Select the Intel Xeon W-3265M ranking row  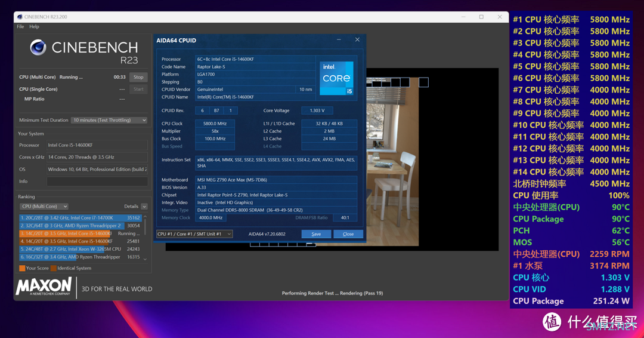pos(80,249)
